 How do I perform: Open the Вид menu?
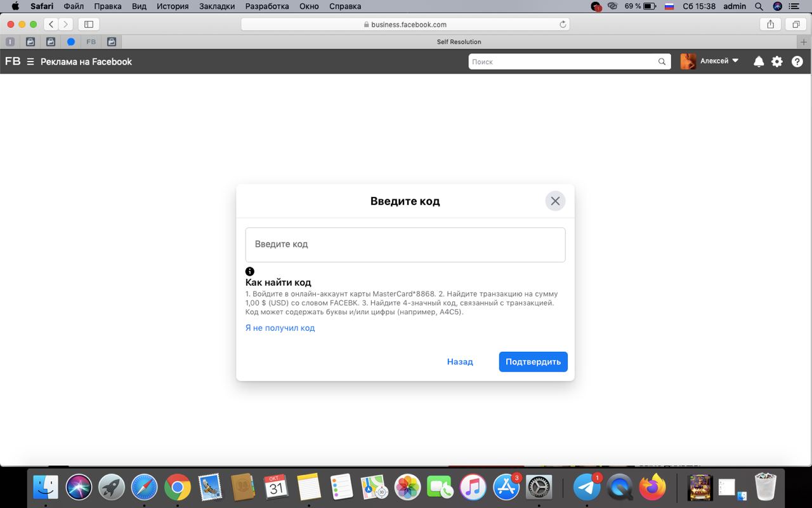[x=140, y=6]
